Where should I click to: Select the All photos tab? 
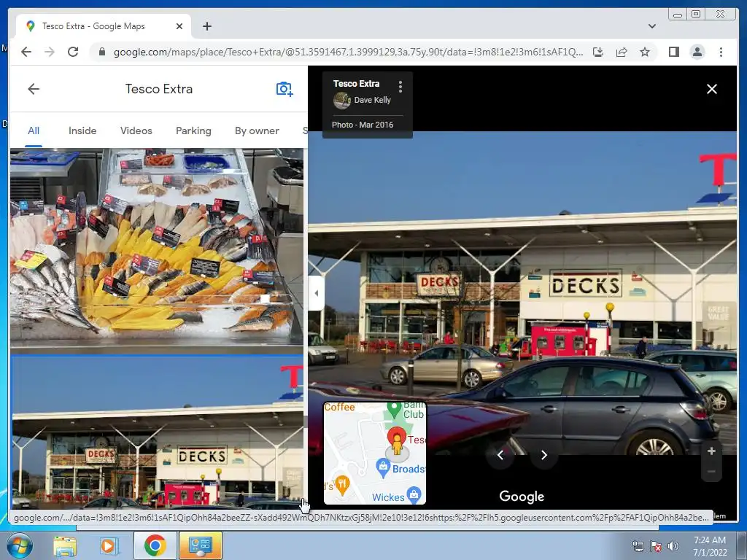34,131
